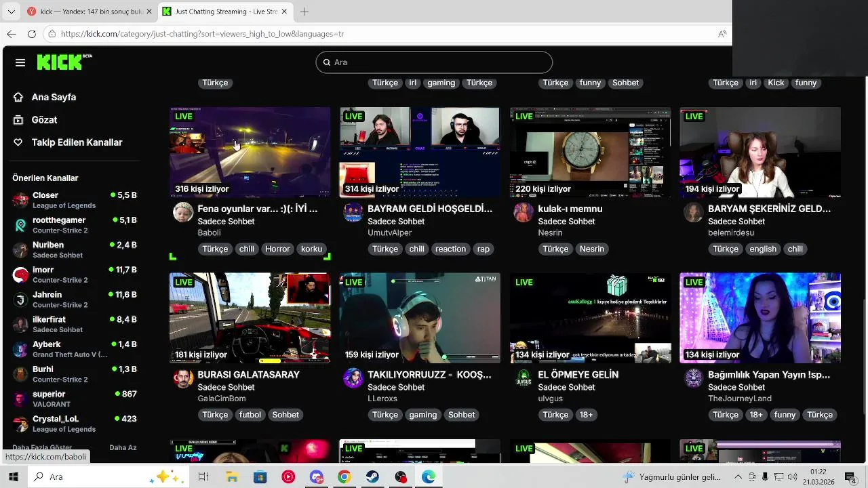The image size is (868, 488).
Task: Open the hamburger sidebar menu
Action: (x=20, y=62)
